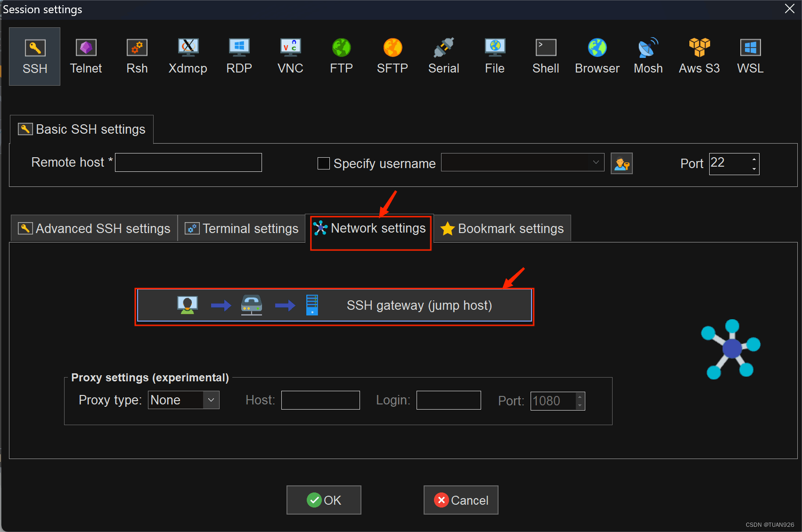Switch to Advanced SSH settings tab
The height and width of the screenshot is (532, 802).
94,228
